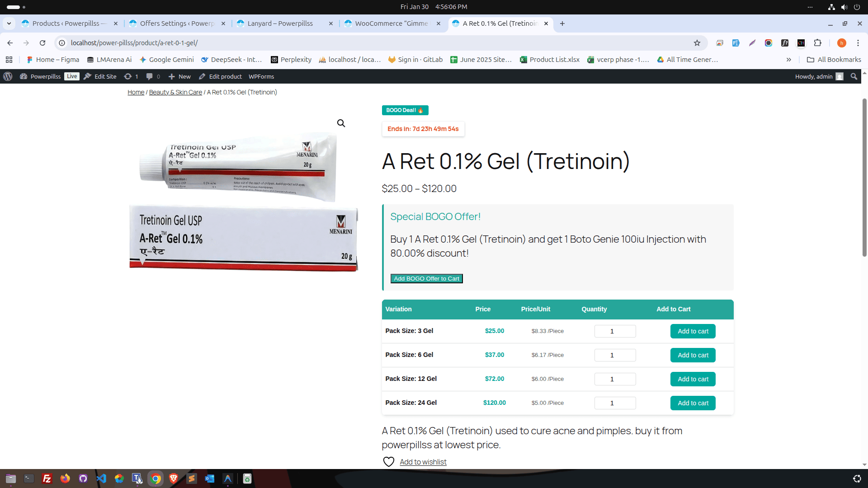Viewport: 868px width, 488px height.
Task: Click the admin bar search icon
Action: point(854,76)
